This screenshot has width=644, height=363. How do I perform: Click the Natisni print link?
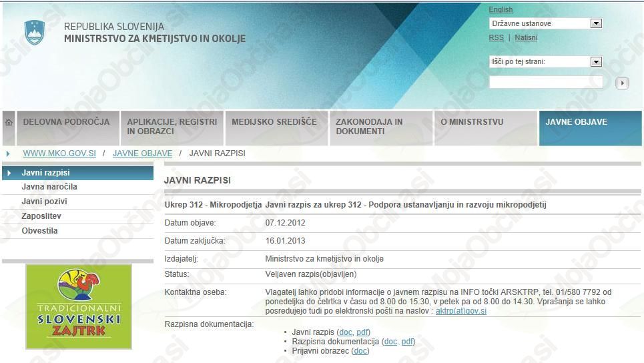point(526,38)
